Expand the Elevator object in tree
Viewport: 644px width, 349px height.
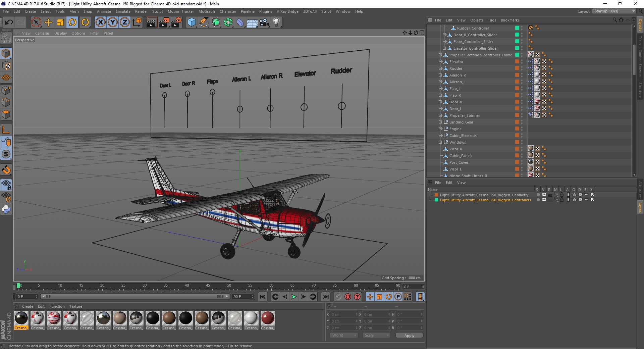click(440, 62)
